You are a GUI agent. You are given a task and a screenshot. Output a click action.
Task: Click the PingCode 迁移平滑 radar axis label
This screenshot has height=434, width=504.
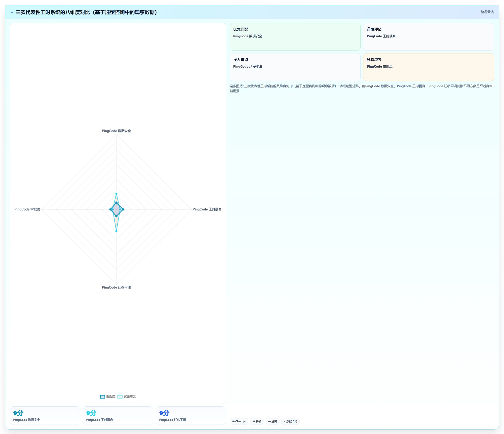click(x=116, y=287)
